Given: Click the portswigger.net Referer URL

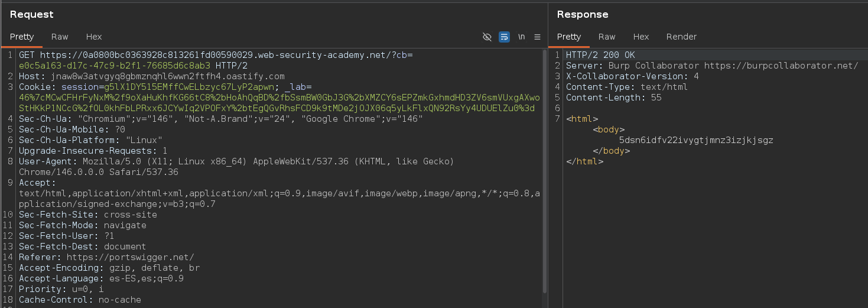Looking at the screenshot, I should coord(129,257).
